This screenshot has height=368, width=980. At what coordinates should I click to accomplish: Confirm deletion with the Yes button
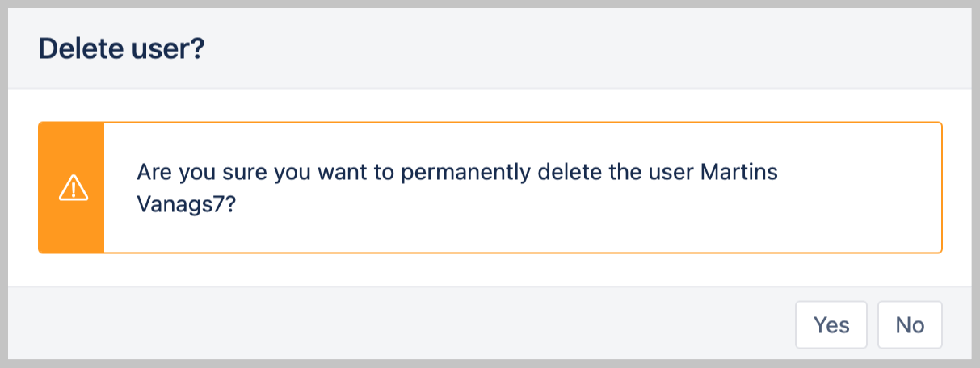[831, 324]
